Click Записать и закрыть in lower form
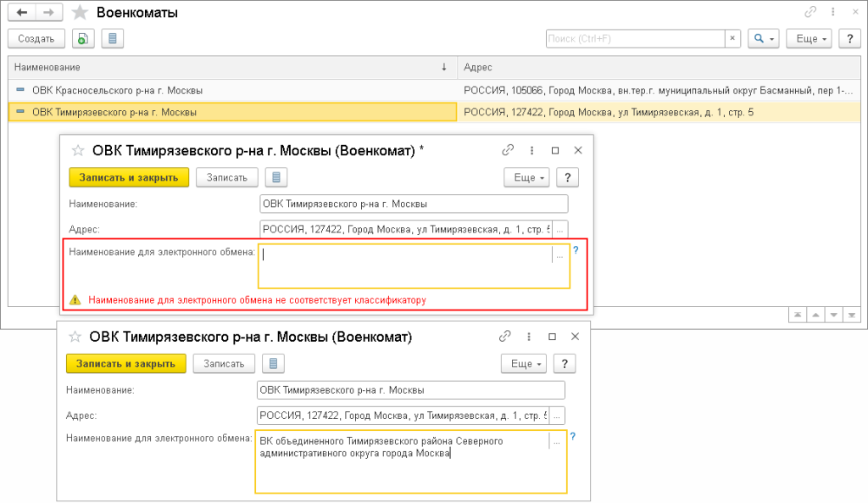This screenshot has height=503, width=868. 125,364
